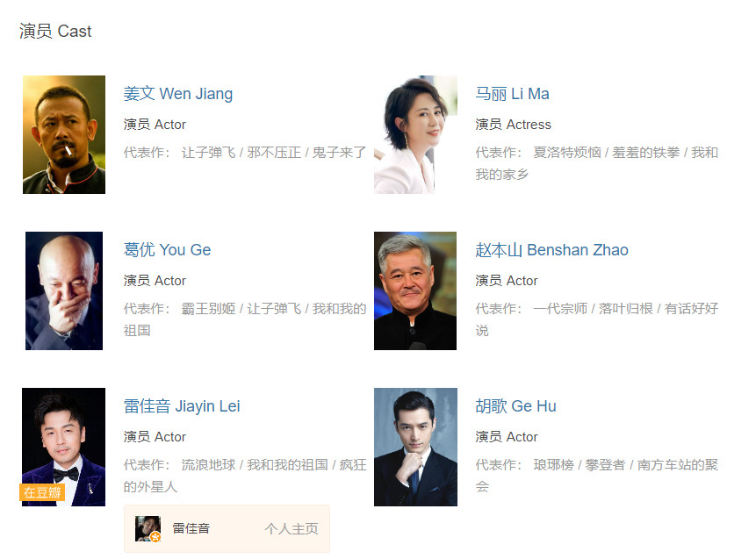This screenshot has height=559, width=756.
Task: Open the 雷佳音 Jiayin Lei profile link
Action: [181, 405]
